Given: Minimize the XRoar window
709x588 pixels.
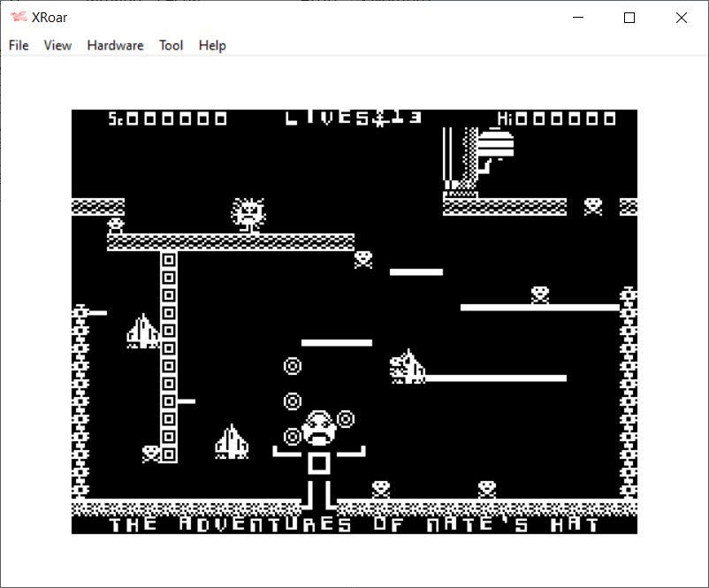Looking at the screenshot, I should [x=578, y=18].
